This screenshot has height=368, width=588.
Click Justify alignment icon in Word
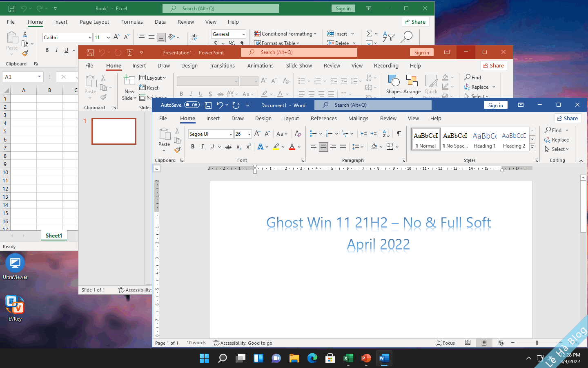343,147
